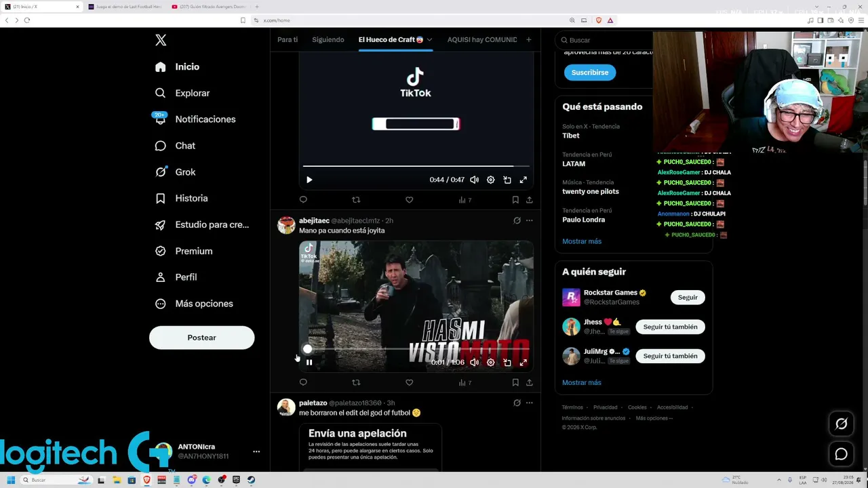The height and width of the screenshot is (488, 868).
Task: Switch to the AQUISI hay COMUNID tab
Action: click(482, 39)
